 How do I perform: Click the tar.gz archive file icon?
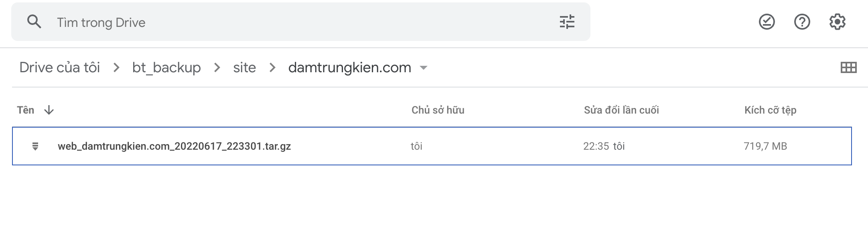(35, 146)
